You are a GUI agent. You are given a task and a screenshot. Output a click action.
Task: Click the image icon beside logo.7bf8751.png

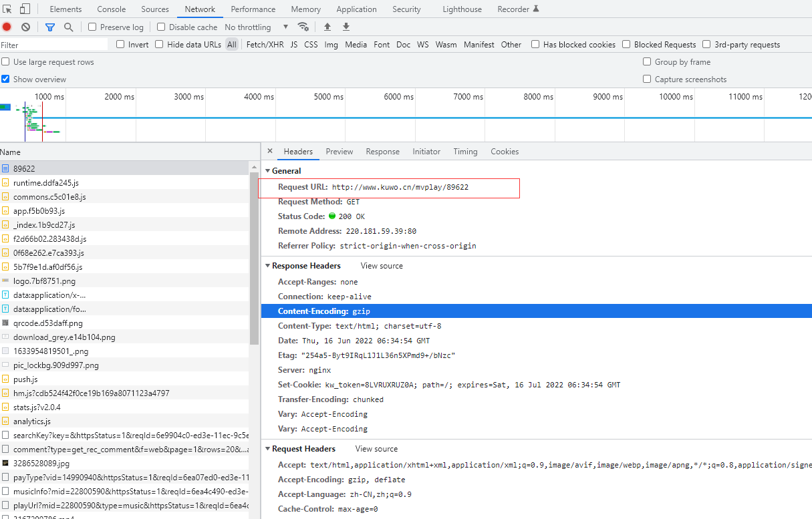tap(5, 281)
